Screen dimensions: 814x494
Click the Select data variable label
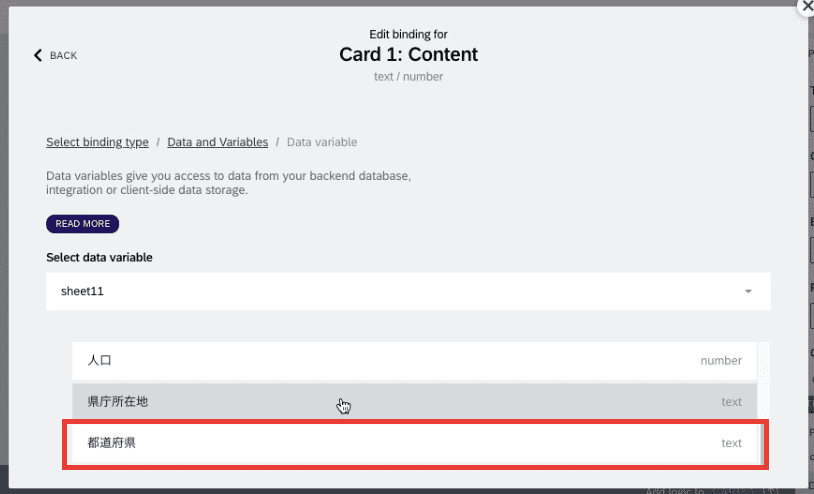tap(99, 257)
